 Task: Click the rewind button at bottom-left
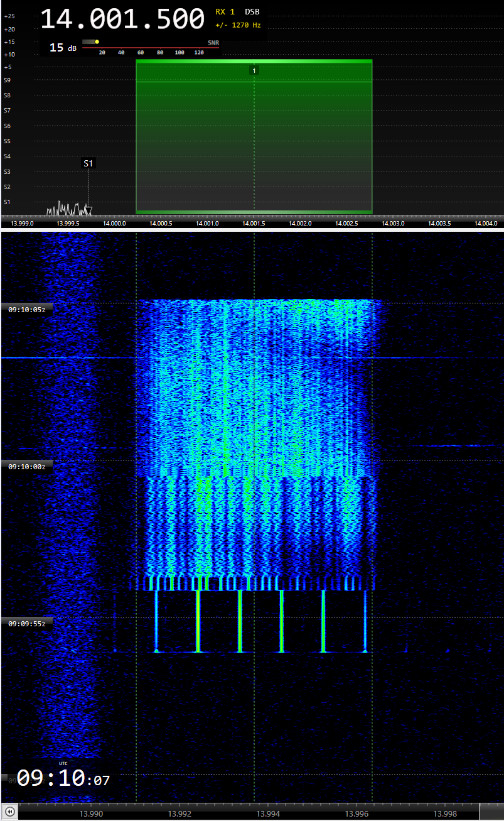(x=10, y=812)
